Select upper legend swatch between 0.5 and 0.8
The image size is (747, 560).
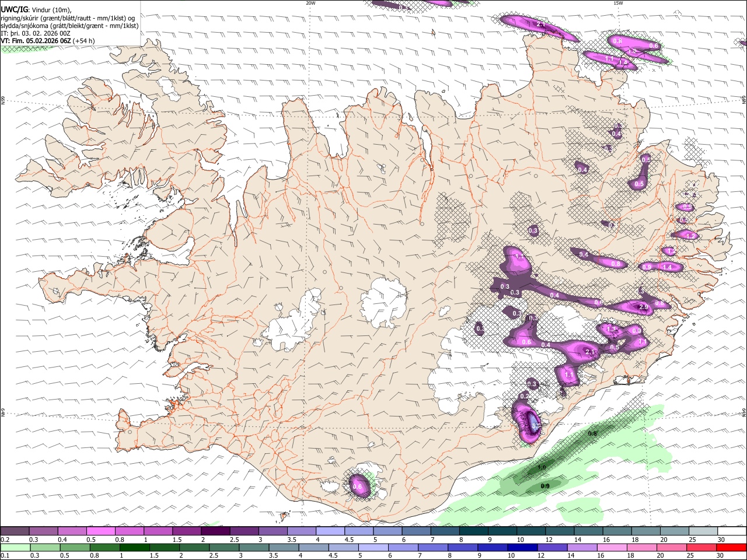pyautogui.click(x=101, y=531)
